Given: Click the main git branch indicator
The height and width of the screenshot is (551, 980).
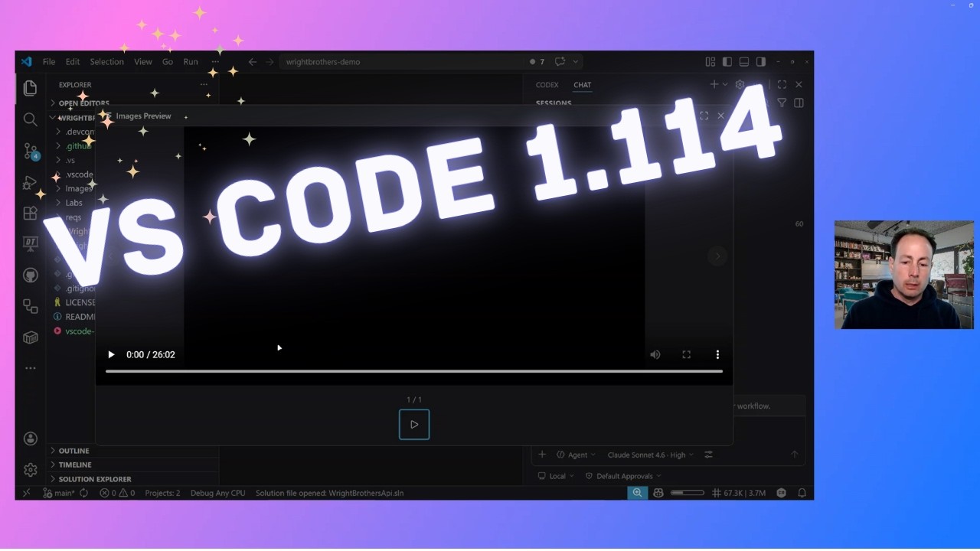Looking at the screenshot, I should (60, 493).
